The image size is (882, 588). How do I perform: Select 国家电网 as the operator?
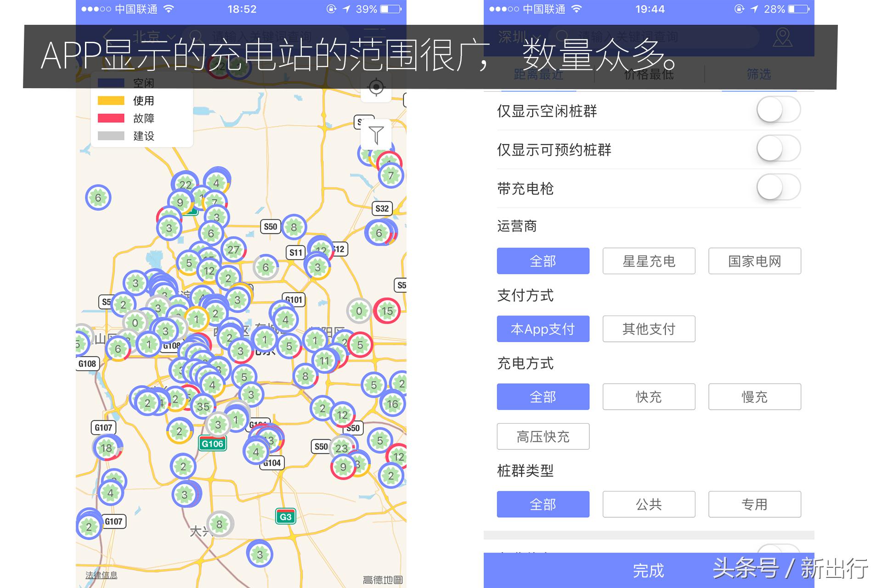click(x=755, y=261)
